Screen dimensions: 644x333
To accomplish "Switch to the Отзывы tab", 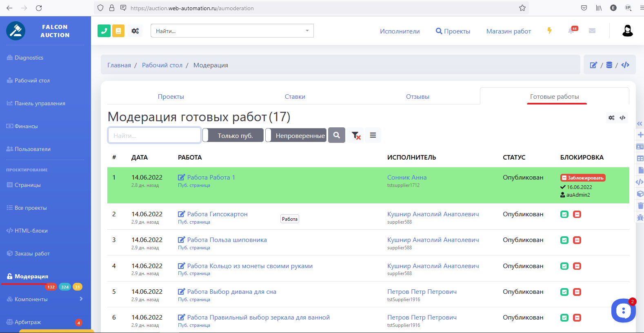I will pos(417,97).
